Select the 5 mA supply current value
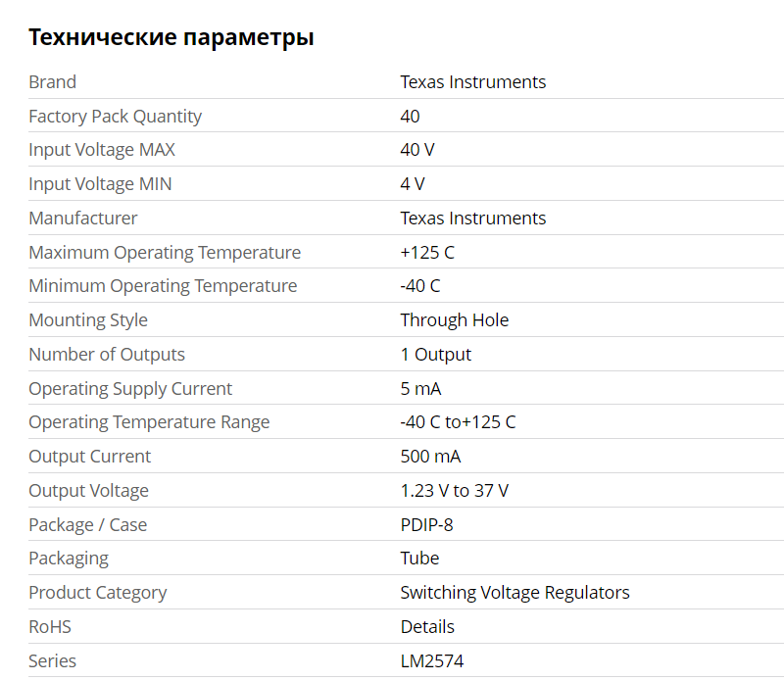Screen dimensions: 784x681 [420, 389]
